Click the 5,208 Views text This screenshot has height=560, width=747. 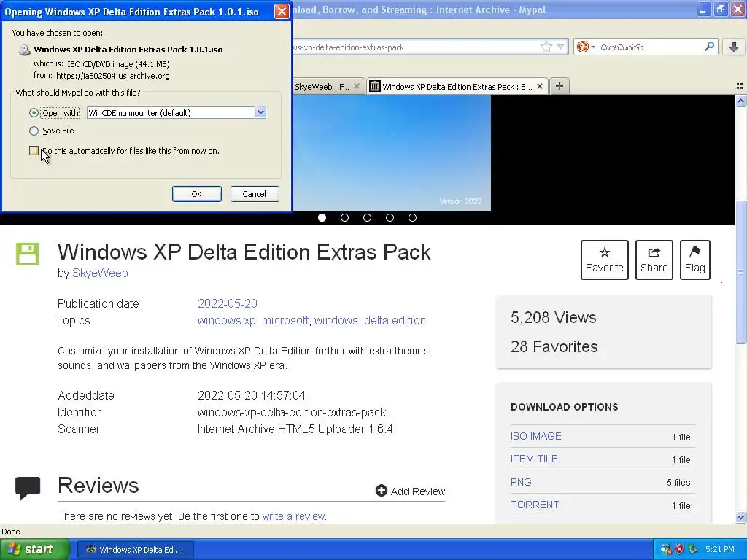pos(553,318)
